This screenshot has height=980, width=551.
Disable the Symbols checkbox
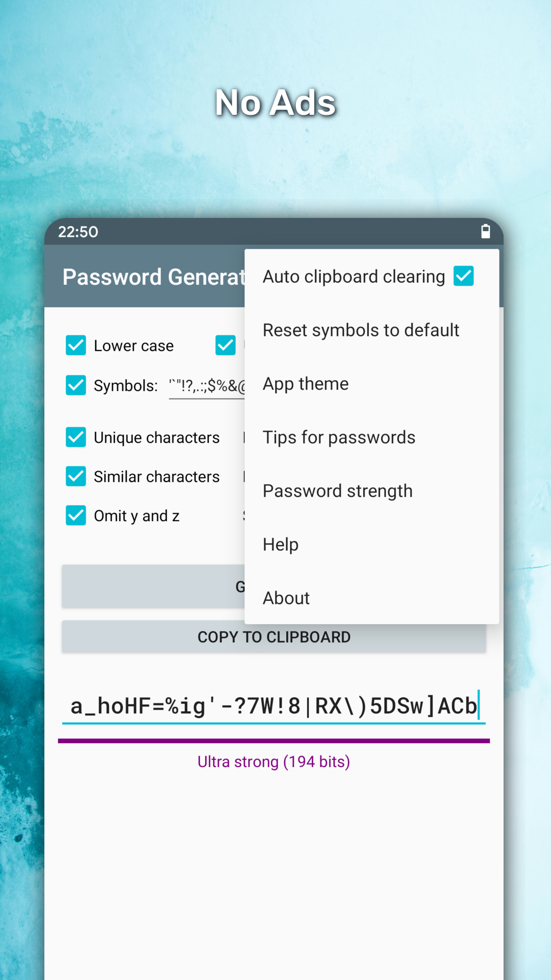pos(76,385)
